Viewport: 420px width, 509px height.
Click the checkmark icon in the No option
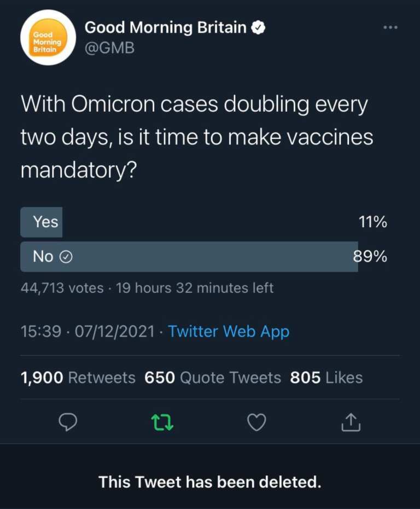(66, 257)
